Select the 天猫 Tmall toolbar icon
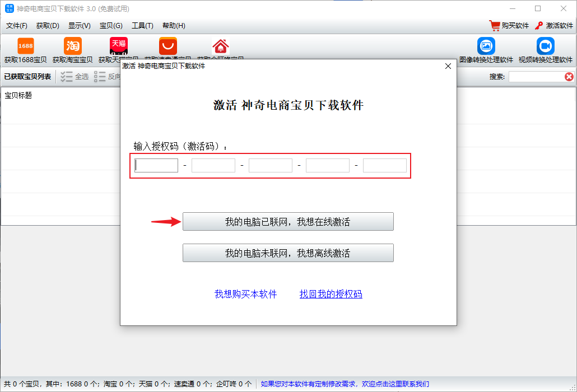 [119, 46]
